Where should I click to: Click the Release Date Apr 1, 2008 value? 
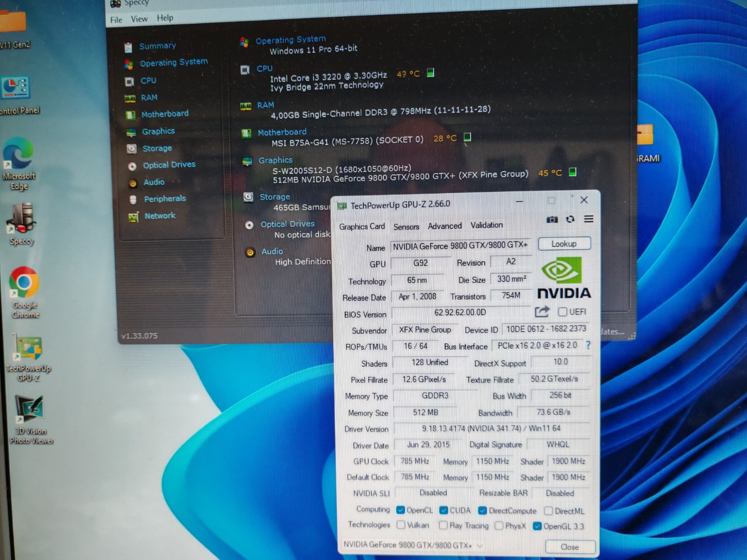tap(417, 297)
